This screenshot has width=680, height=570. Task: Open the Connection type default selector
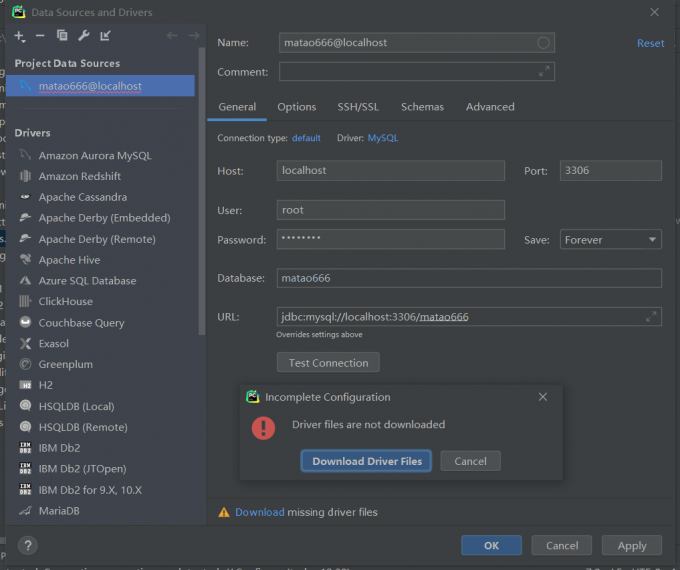pyautogui.click(x=306, y=138)
